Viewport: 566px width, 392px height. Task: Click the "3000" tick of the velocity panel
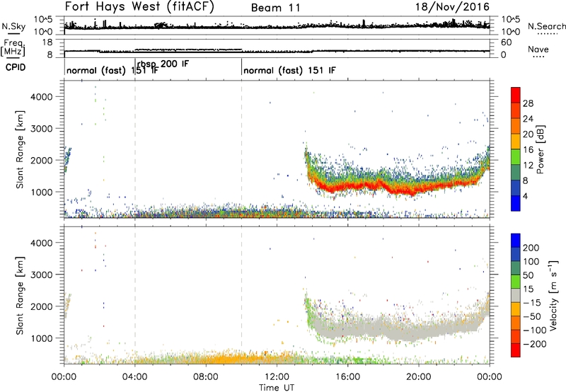[x=42, y=275]
